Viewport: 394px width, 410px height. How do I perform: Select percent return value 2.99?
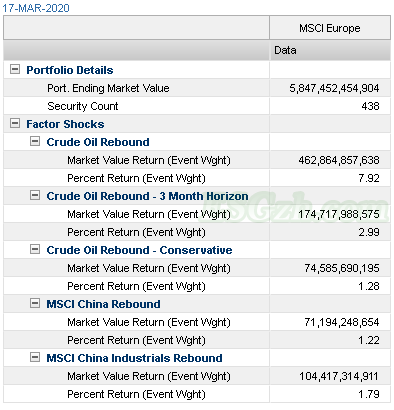coord(369,232)
